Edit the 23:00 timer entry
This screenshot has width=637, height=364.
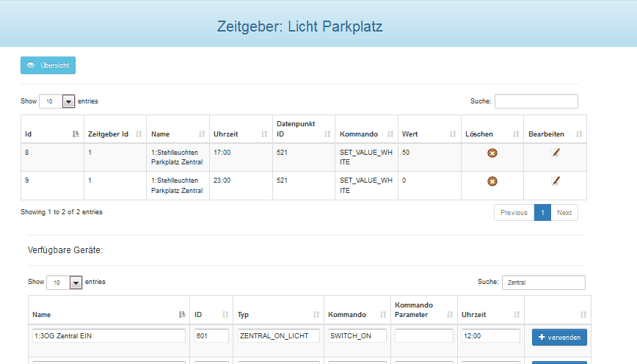click(x=556, y=181)
